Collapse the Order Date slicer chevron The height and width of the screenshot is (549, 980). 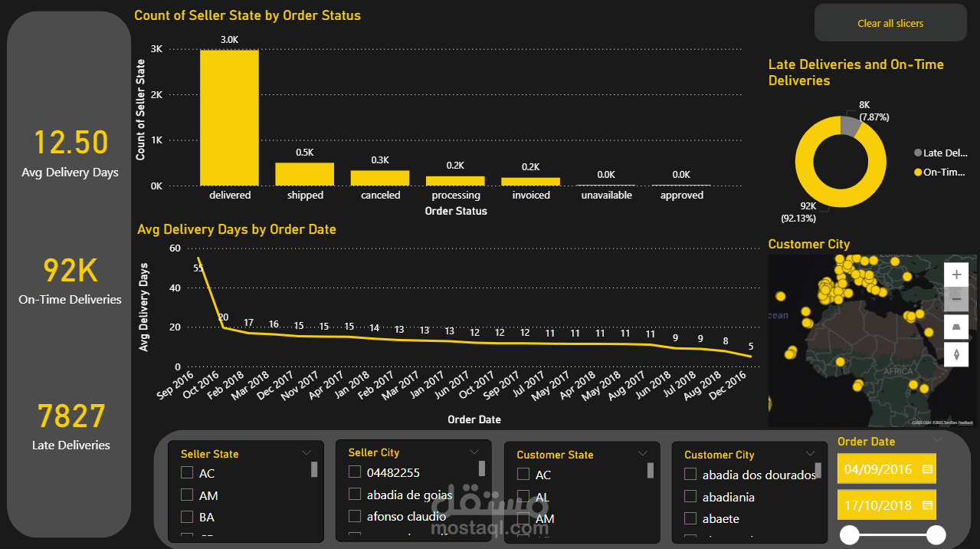[x=938, y=440]
